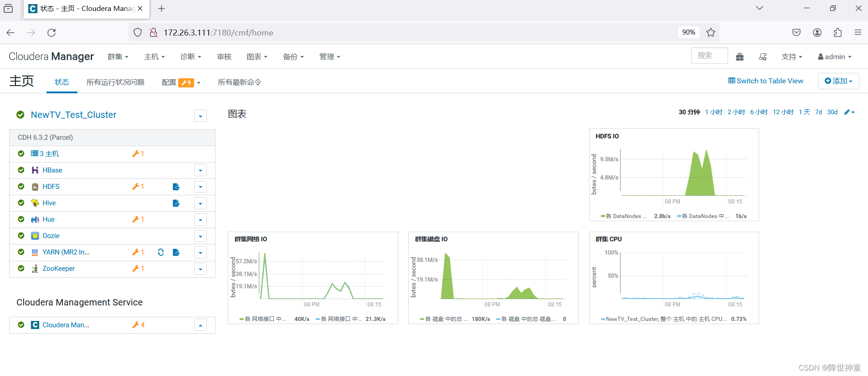
Task: Click the ZooKeeper wrench configuration warning
Action: coord(138,269)
